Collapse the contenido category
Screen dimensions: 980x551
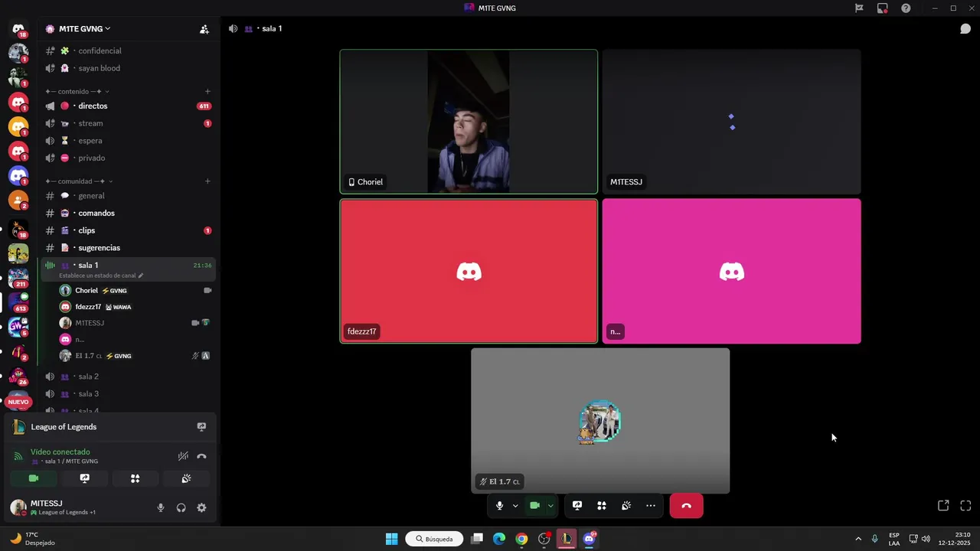coord(80,92)
